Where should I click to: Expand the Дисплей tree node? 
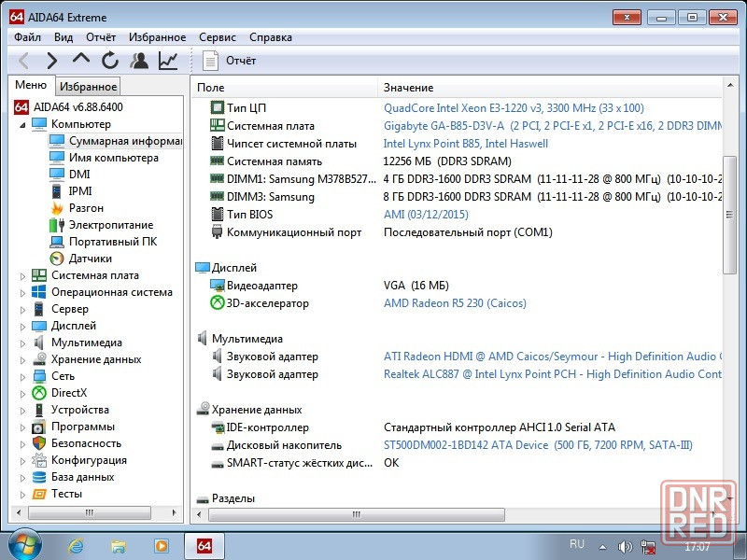pyautogui.click(x=22, y=326)
